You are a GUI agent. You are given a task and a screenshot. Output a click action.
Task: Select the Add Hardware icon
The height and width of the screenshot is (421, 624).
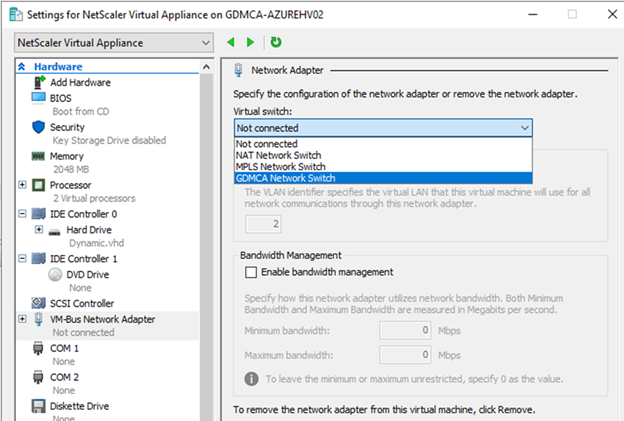(x=39, y=82)
